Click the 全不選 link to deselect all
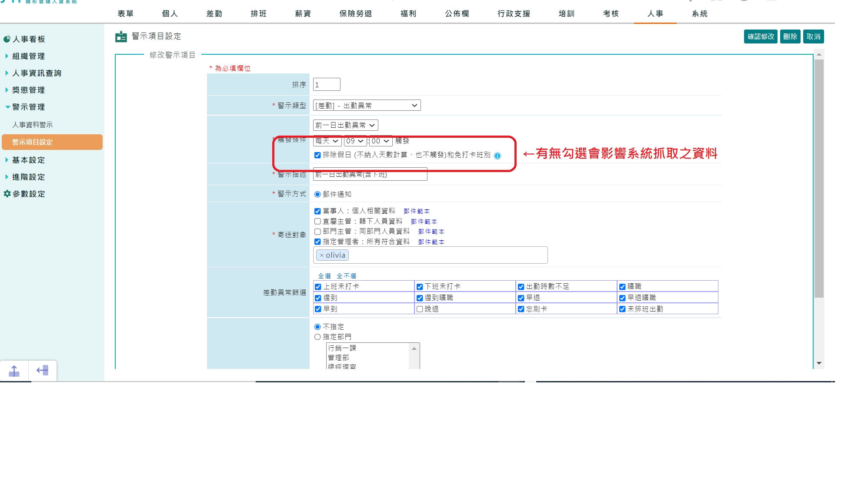 pos(346,275)
